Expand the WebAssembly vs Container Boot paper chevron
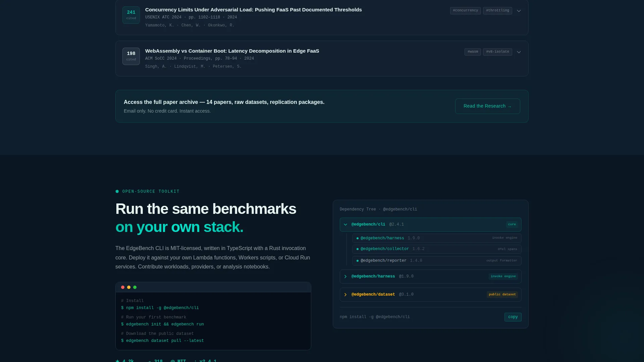 pos(519,52)
